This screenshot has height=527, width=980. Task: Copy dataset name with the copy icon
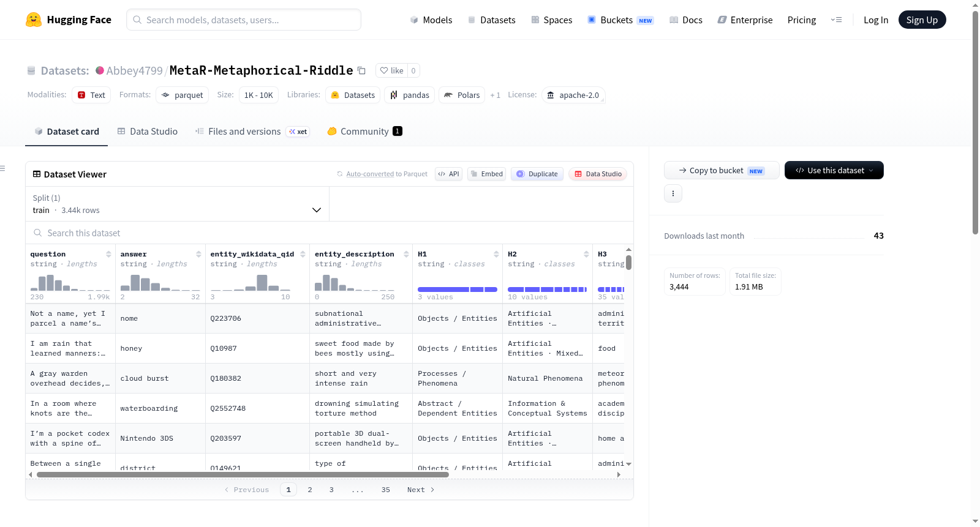362,71
